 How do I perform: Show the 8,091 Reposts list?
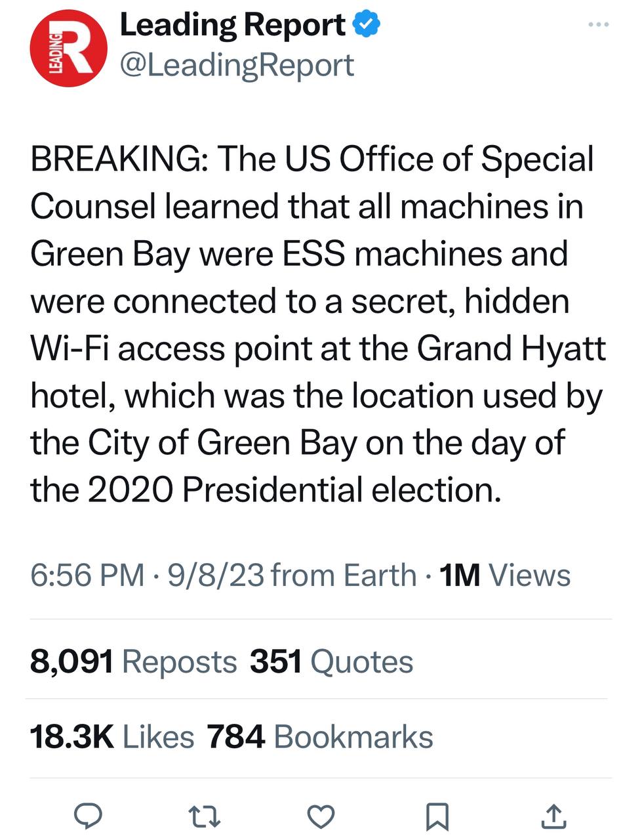[x=133, y=661]
